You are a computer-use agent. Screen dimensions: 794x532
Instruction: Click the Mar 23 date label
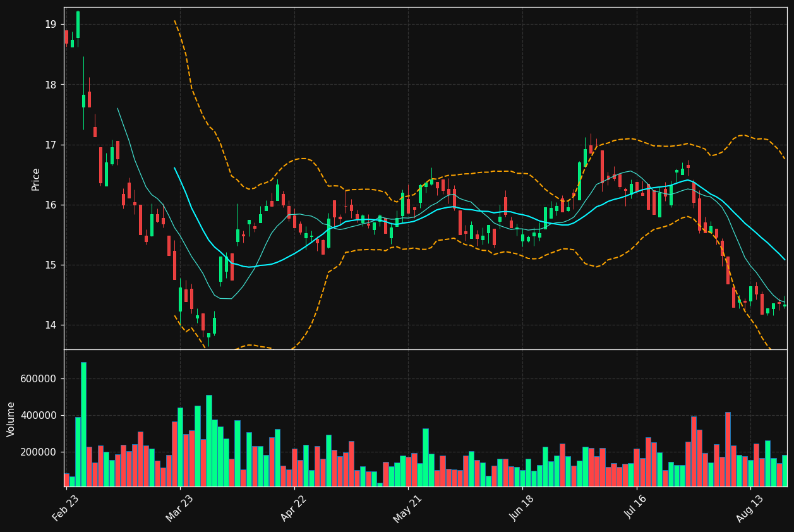[x=180, y=508]
